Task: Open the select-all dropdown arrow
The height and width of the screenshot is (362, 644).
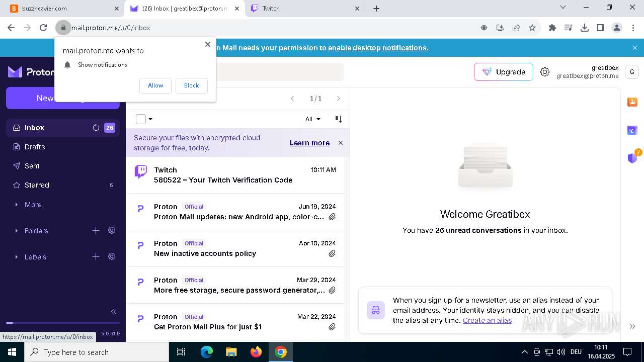Action: tap(150, 119)
